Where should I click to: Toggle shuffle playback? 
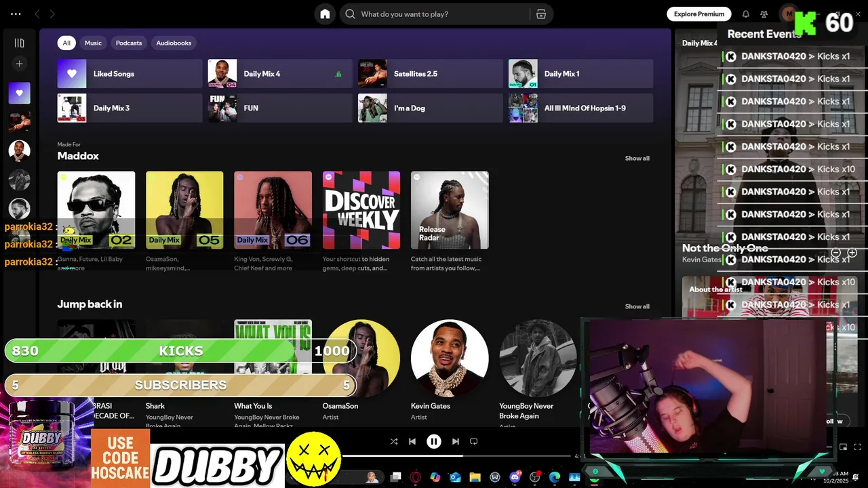pyautogui.click(x=394, y=441)
